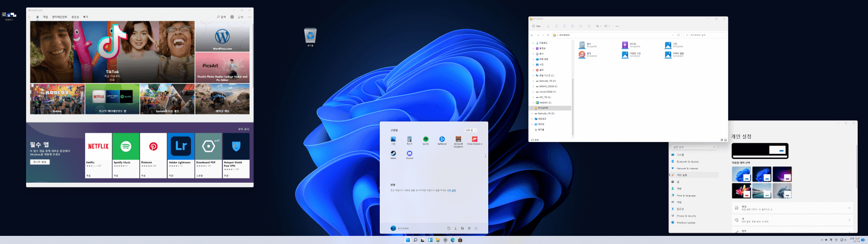Open ErS_Home user account in Start menu
This screenshot has width=868, height=244.
click(400, 228)
